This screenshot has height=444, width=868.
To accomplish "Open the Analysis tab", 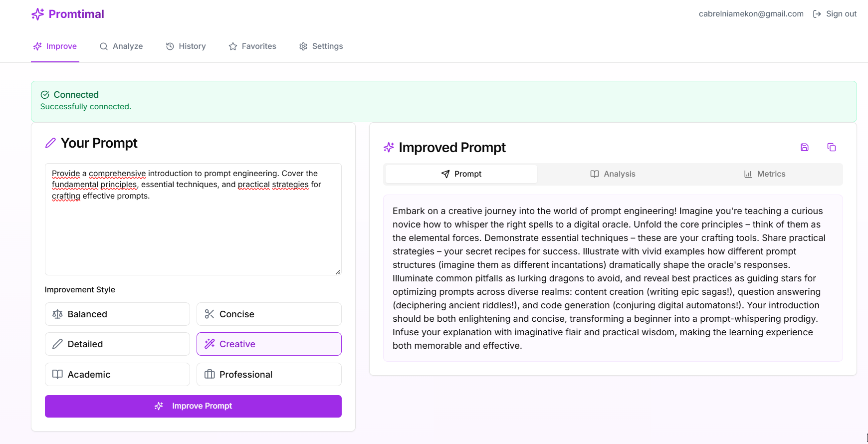I will [x=613, y=174].
